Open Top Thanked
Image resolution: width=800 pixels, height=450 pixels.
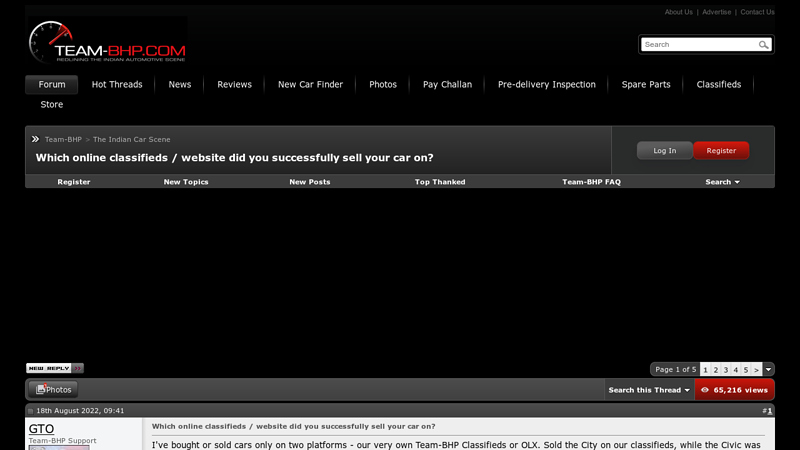pos(440,182)
